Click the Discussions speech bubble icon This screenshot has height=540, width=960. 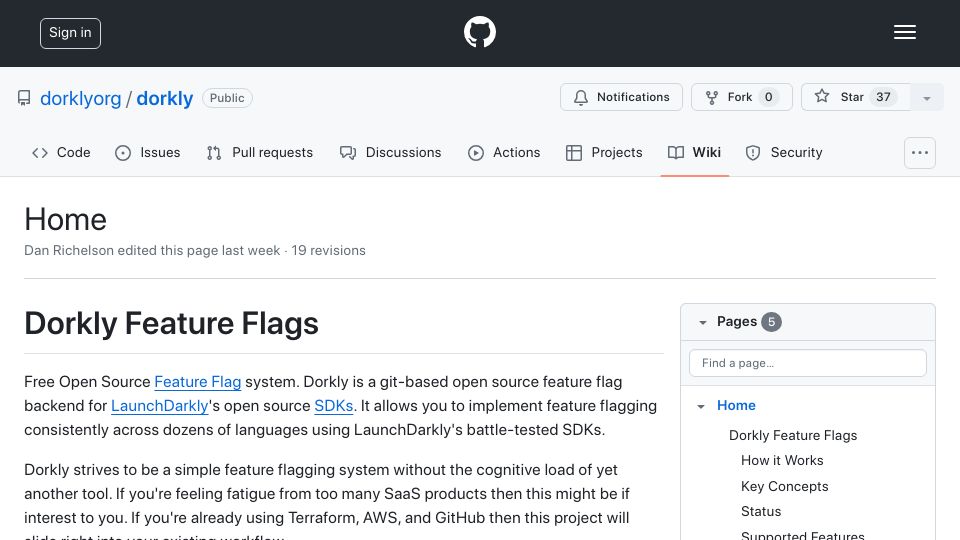[348, 152]
